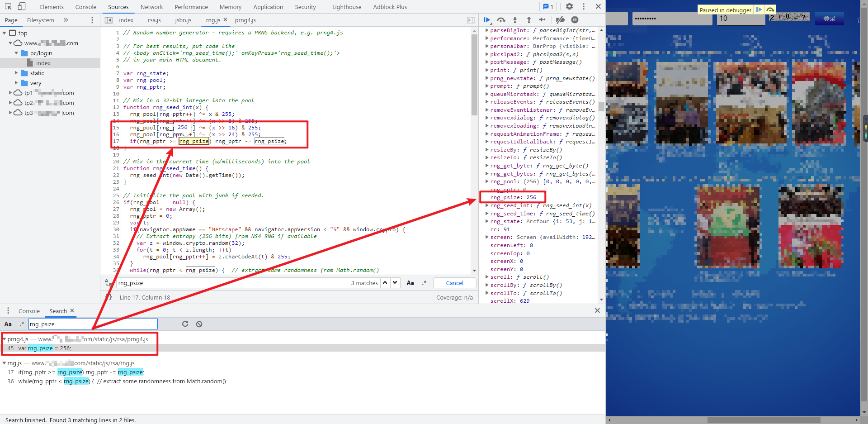Viewport: 868px width, 424px height.
Task: Open the Network panel
Action: coord(151,7)
